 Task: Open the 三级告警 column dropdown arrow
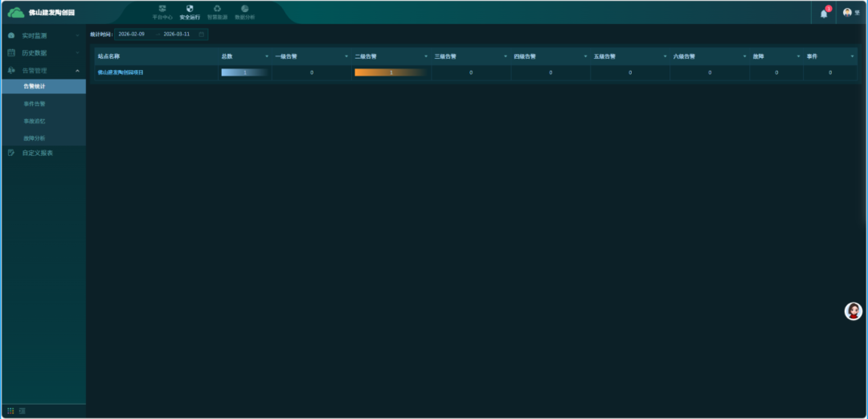coord(506,56)
